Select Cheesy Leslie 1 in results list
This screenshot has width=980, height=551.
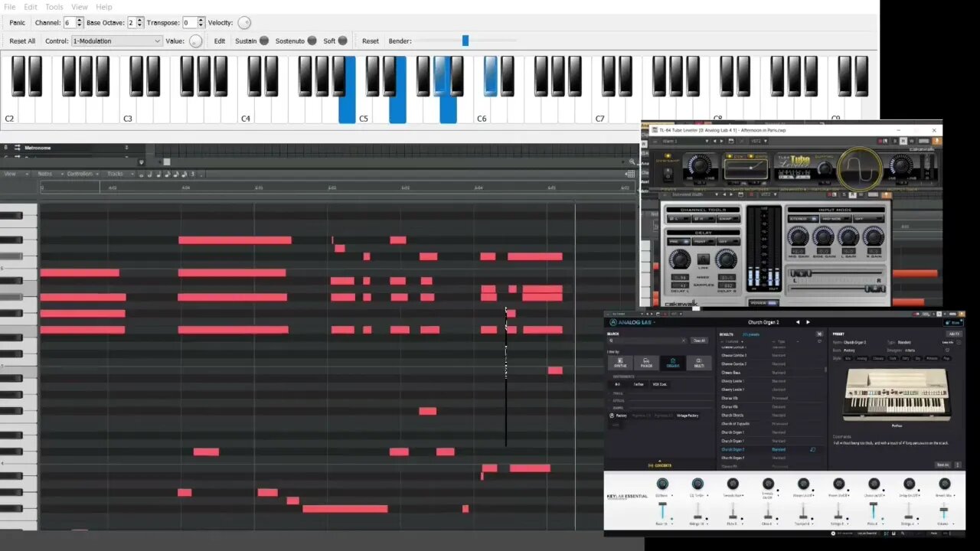point(771,381)
